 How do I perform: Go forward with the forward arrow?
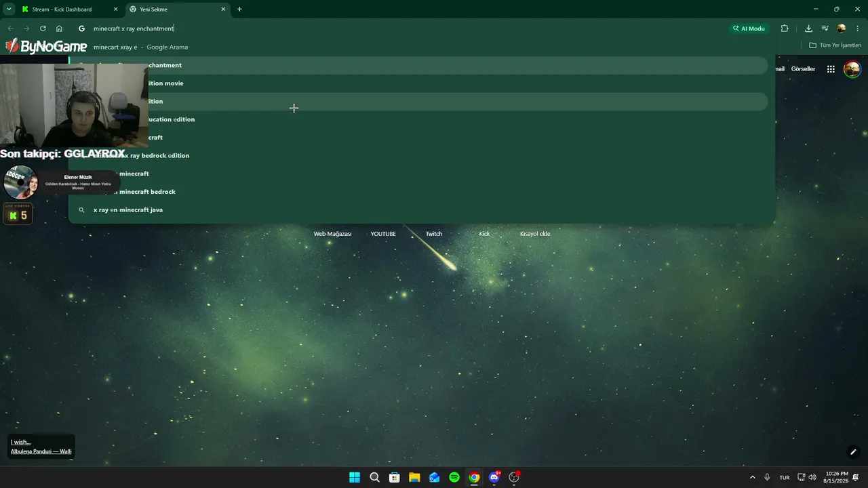pyautogui.click(x=26, y=28)
